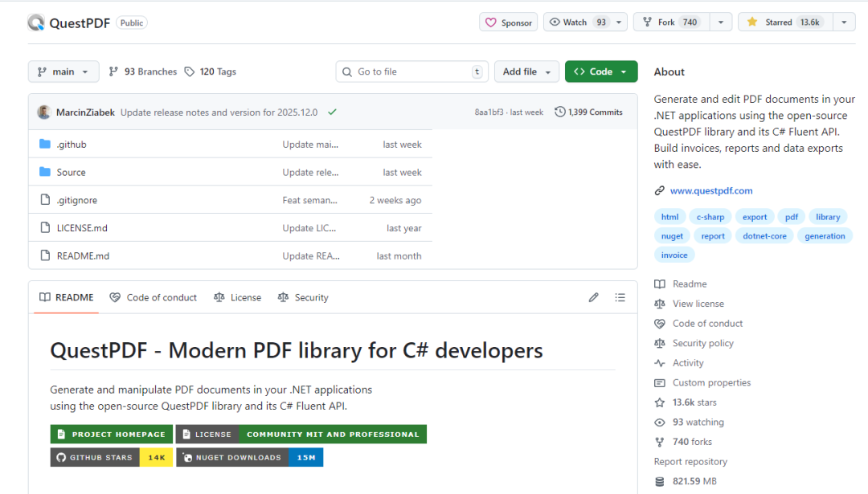Image resolution: width=868 pixels, height=494 pixels.
Task: Switch to the Security tab
Action: [303, 297]
